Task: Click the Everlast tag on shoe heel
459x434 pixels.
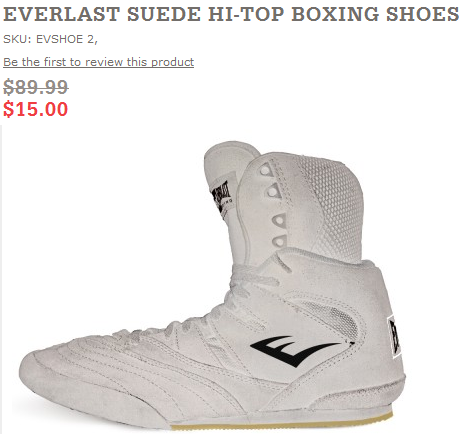Action: 394,337
